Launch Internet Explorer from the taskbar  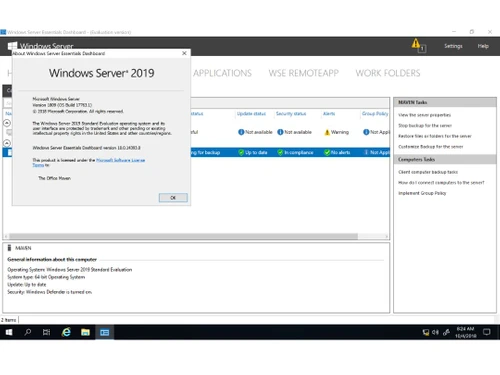pos(66,332)
